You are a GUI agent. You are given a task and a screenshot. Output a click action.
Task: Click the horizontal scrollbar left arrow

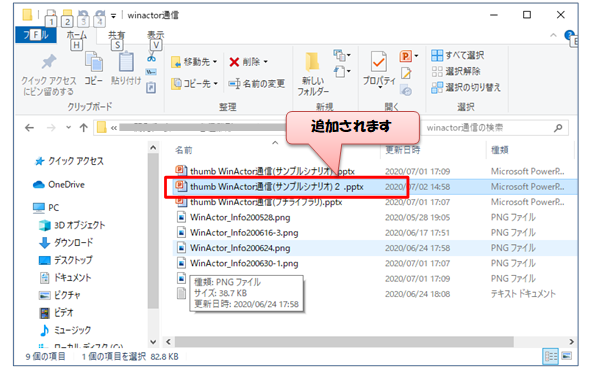coord(168,341)
